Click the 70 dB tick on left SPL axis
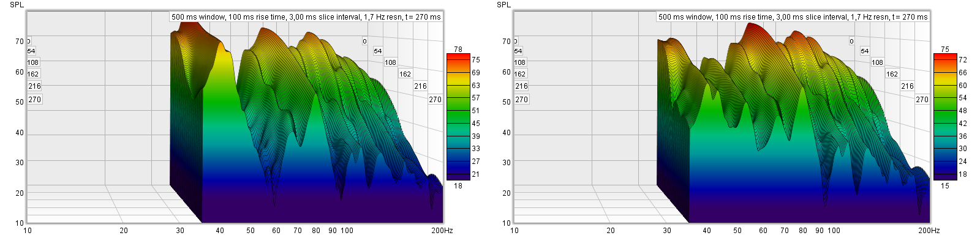 click(x=19, y=42)
